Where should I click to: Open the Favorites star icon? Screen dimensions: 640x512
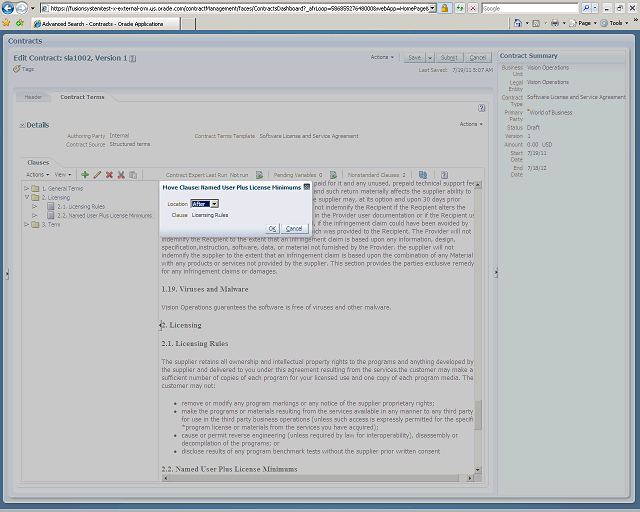pos(7,23)
